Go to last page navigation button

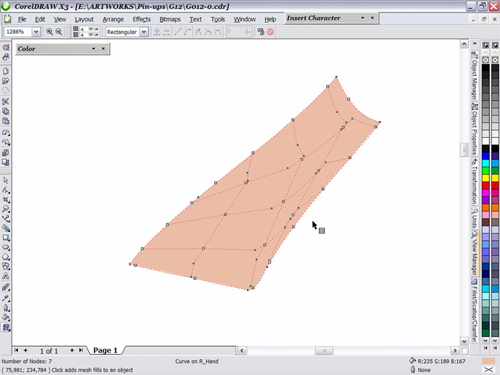81,350
